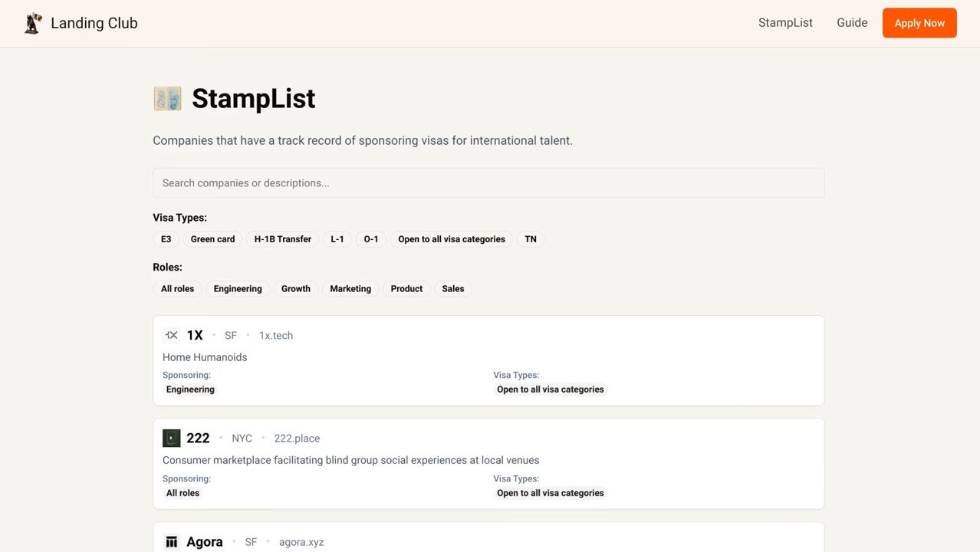The width and height of the screenshot is (980, 552).
Task: Click the Agora company logo
Action: (172, 542)
